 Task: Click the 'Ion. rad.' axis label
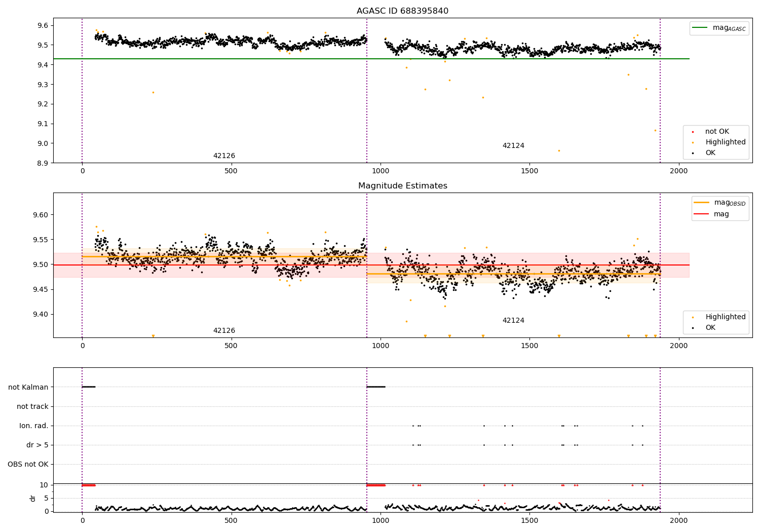tap(34, 426)
